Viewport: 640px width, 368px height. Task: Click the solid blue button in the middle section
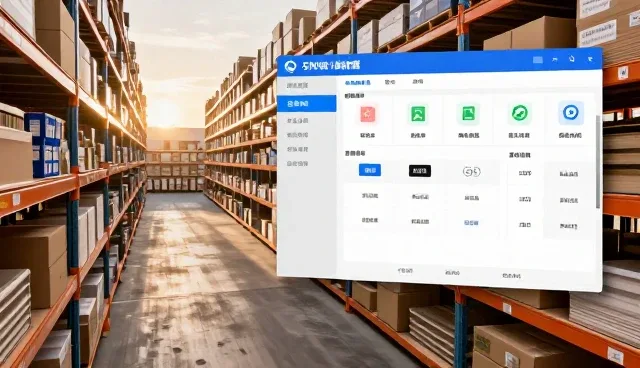point(370,170)
